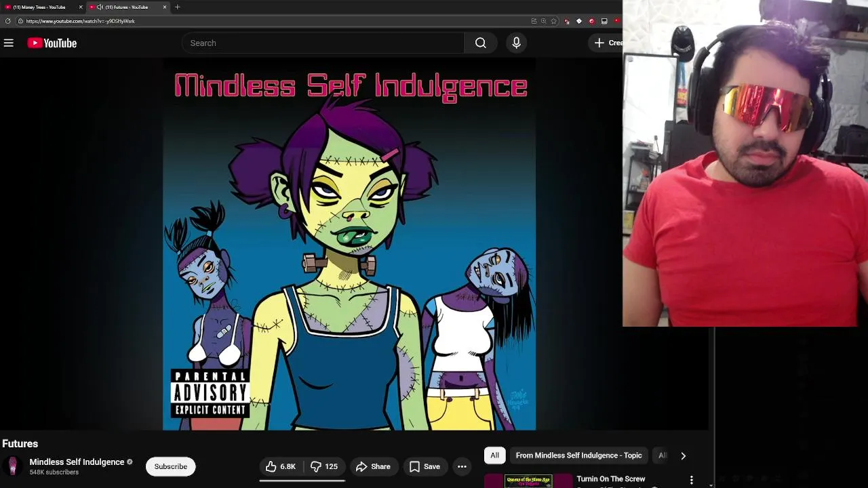
Task: Dislike the video showing 125 dislikes
Action: [x=324, y=466]
